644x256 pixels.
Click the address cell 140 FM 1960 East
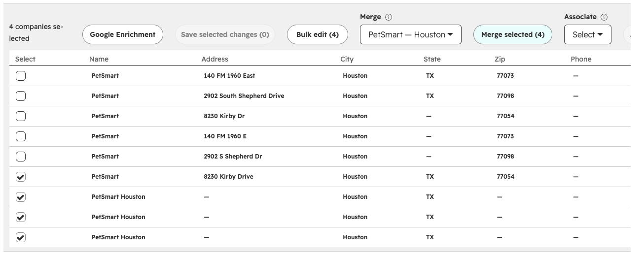point(229,76)
